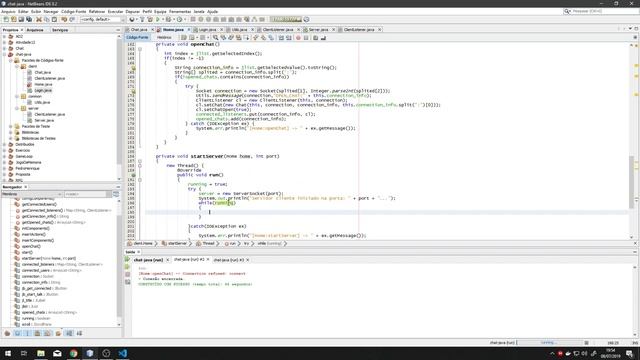Image resolution: width=640 pixels, height=360 pixels.
Task: Open the notification center icon in system tray
Action: coord(629,353)
